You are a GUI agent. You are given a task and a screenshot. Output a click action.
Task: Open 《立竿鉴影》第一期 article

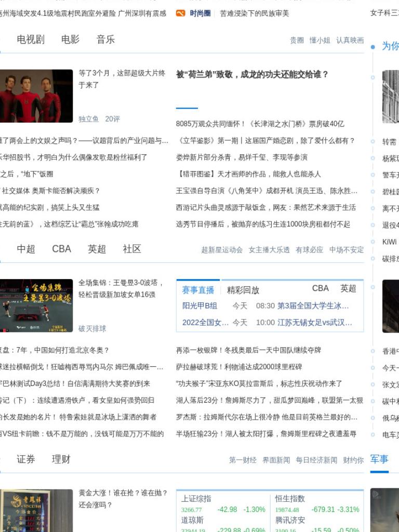[265, 140]
